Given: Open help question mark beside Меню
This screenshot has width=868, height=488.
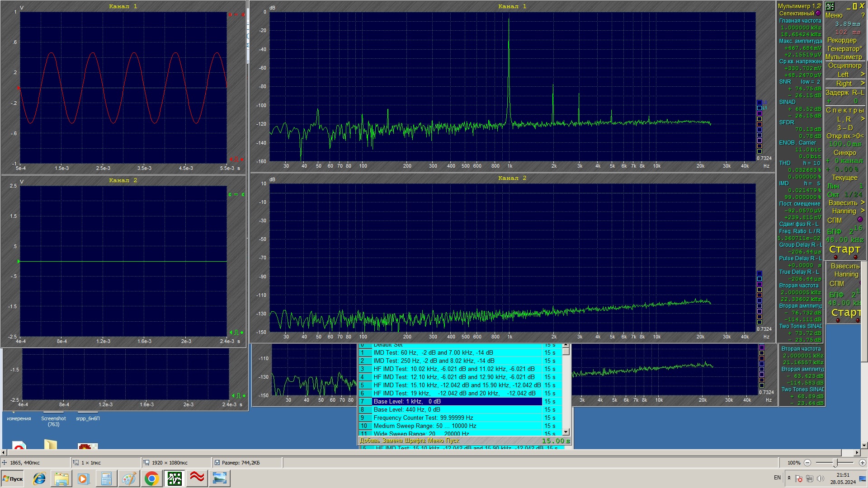Looking at the screenshot, I should click(863, 15).
